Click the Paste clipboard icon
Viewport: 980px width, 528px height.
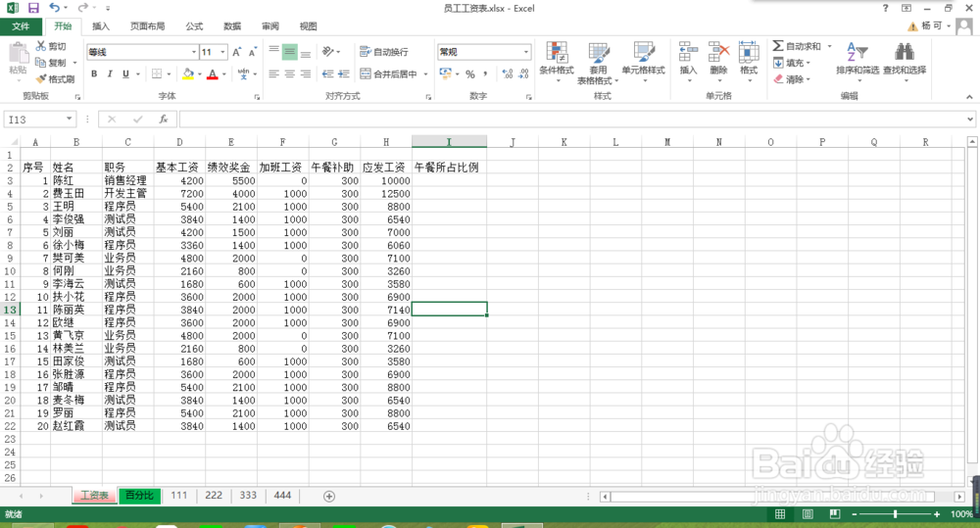coord(18,54)
